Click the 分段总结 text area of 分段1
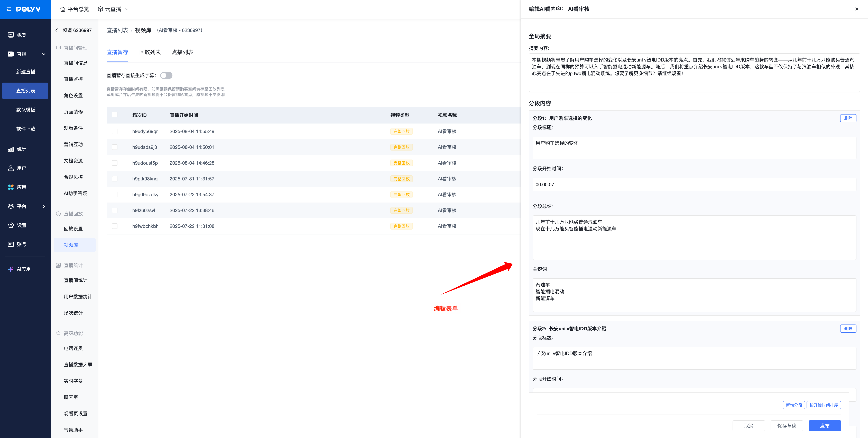 click(694, 238)
